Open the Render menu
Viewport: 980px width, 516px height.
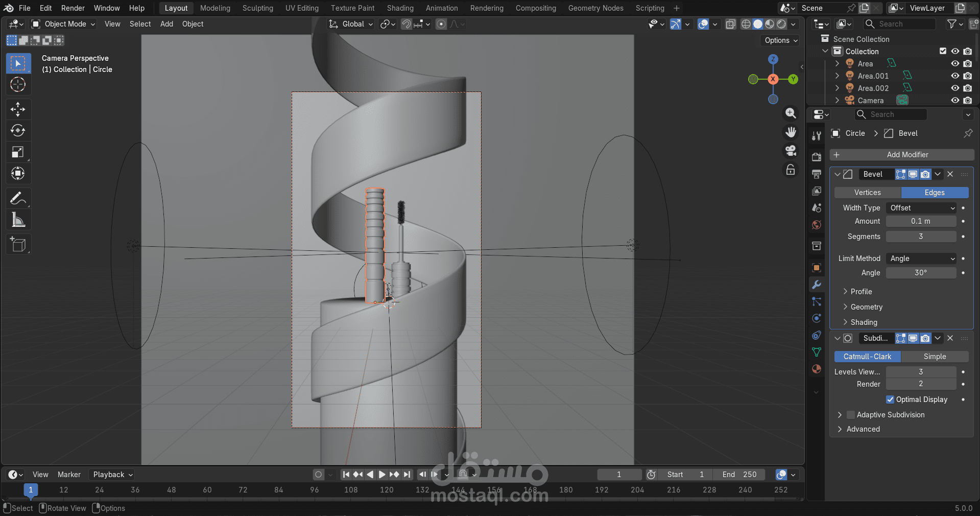[73, 8]
